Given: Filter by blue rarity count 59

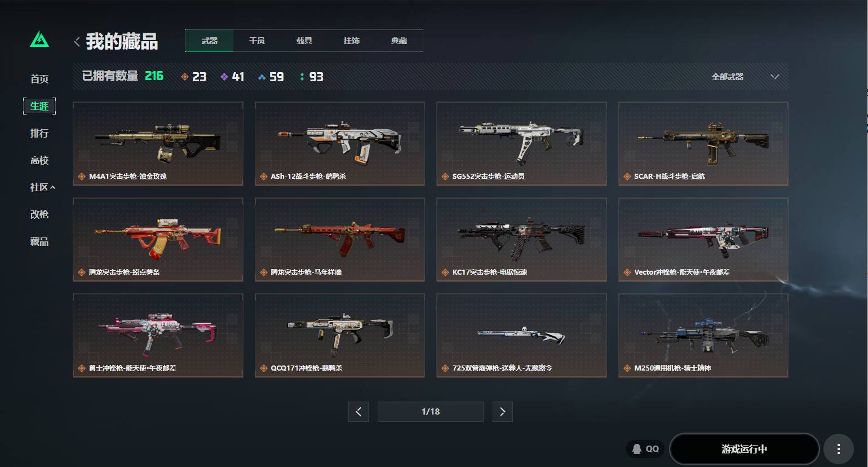Looking at the screenshot, I should (x=271, y=77).
